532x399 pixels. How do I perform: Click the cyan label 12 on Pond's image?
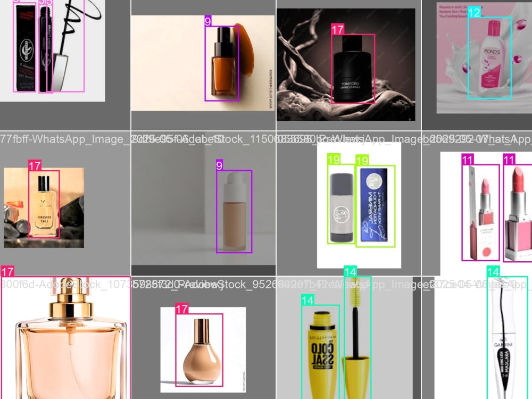474,12
